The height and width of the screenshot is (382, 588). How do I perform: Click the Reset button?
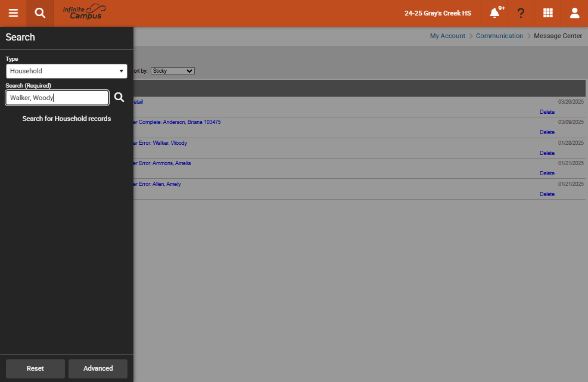click(x=35, y=368)
